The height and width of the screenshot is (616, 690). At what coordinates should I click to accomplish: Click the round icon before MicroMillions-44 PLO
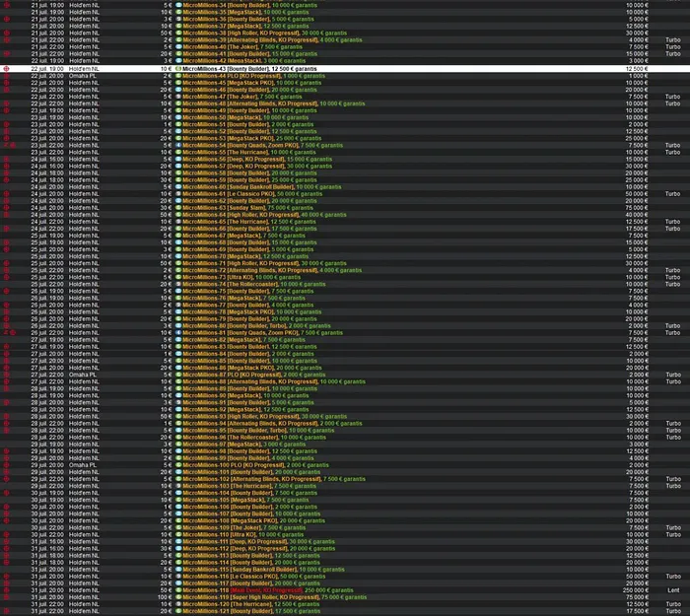click(178, 75)
